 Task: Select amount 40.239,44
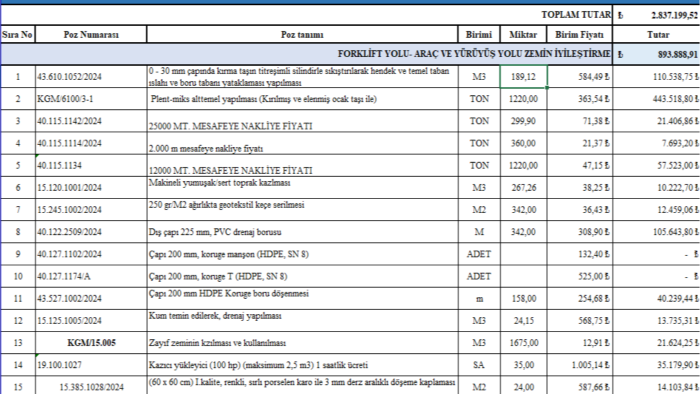(656, 299)
